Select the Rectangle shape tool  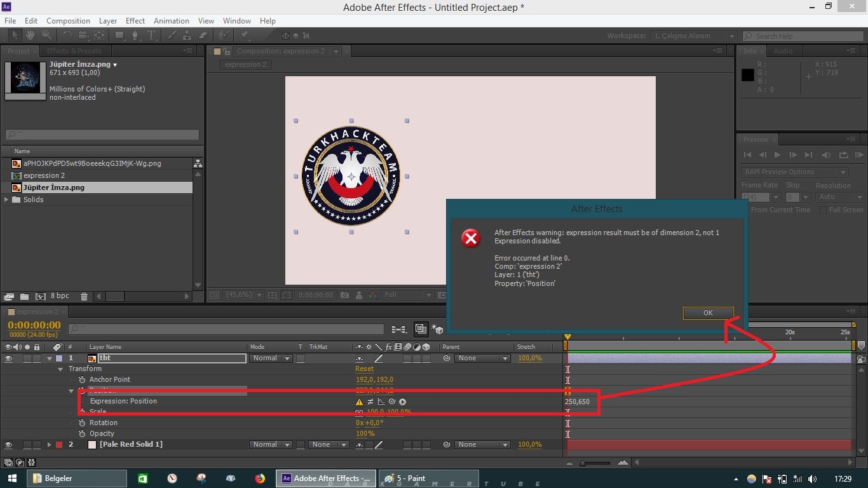pyautogui.click(x=119, y=36)
